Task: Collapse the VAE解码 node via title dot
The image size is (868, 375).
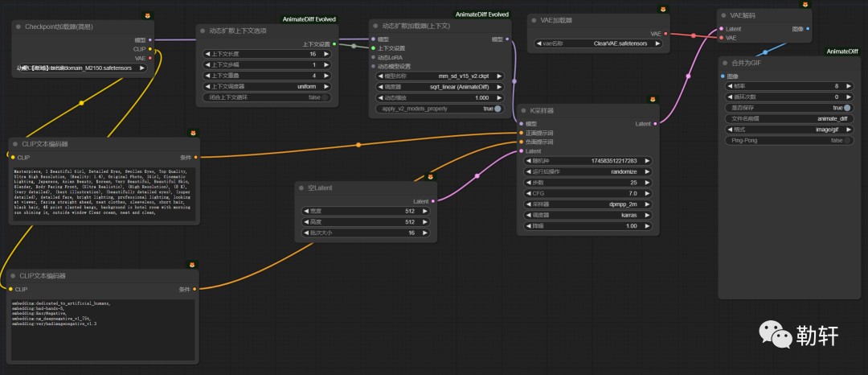Action: click(x=723, y=15)
